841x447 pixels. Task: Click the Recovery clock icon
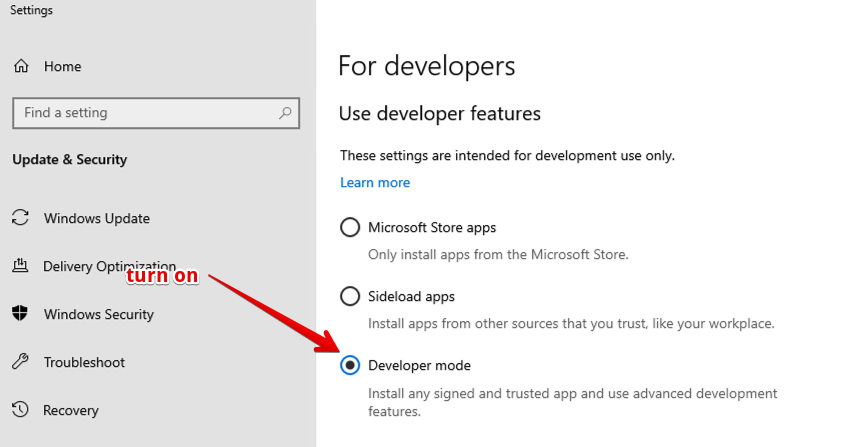point(20,409)
